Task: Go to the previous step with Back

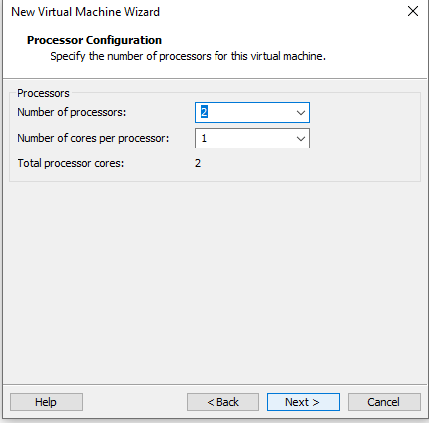Action: [223, 402]
